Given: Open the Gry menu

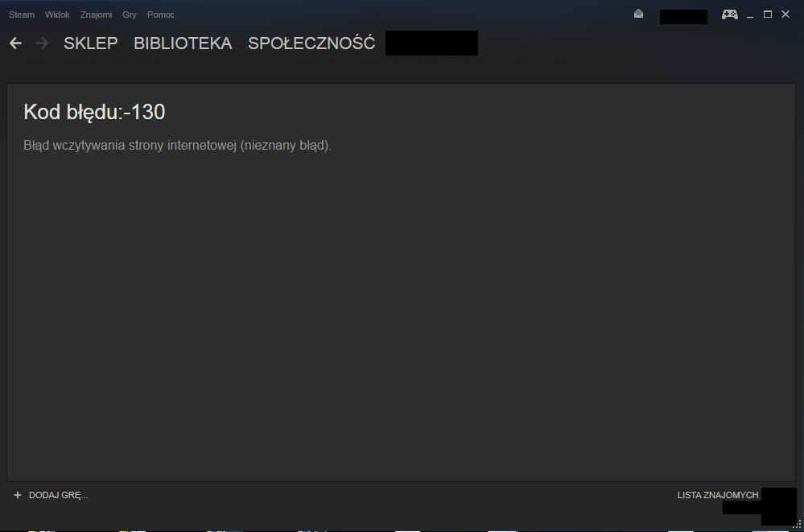Looking at the screenshot, I should tap(130, 14).
